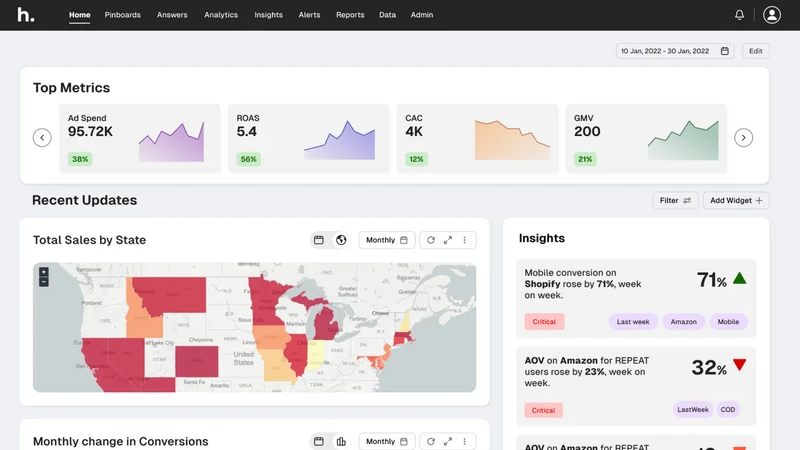Click Critical tag on AOV 32% insight
The width and height of the screenshot is (800, 450).
pos(543,410)
